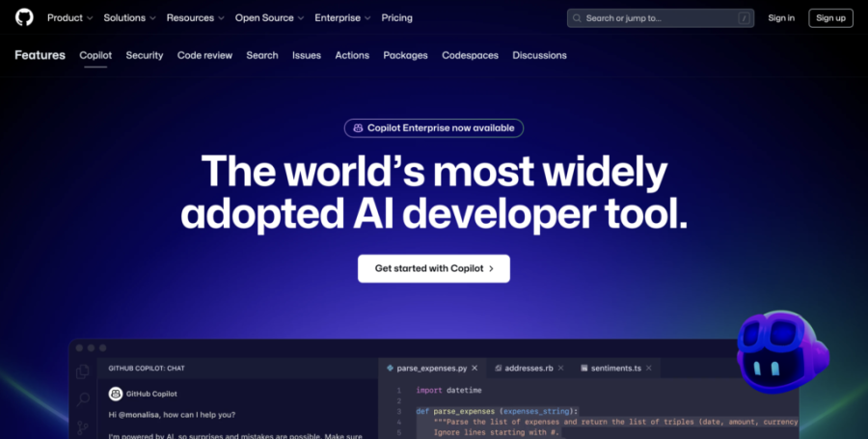
Task: Click the GitHub Copilot avatar in chat
Action: pos(116,394)
